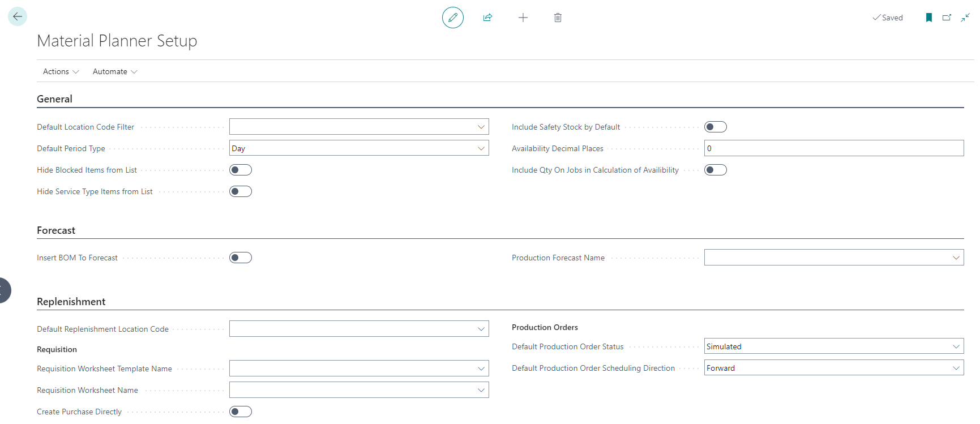The image size is (980, 424).
Task: Click the Replenishment section heading
Action: [71, 302]
